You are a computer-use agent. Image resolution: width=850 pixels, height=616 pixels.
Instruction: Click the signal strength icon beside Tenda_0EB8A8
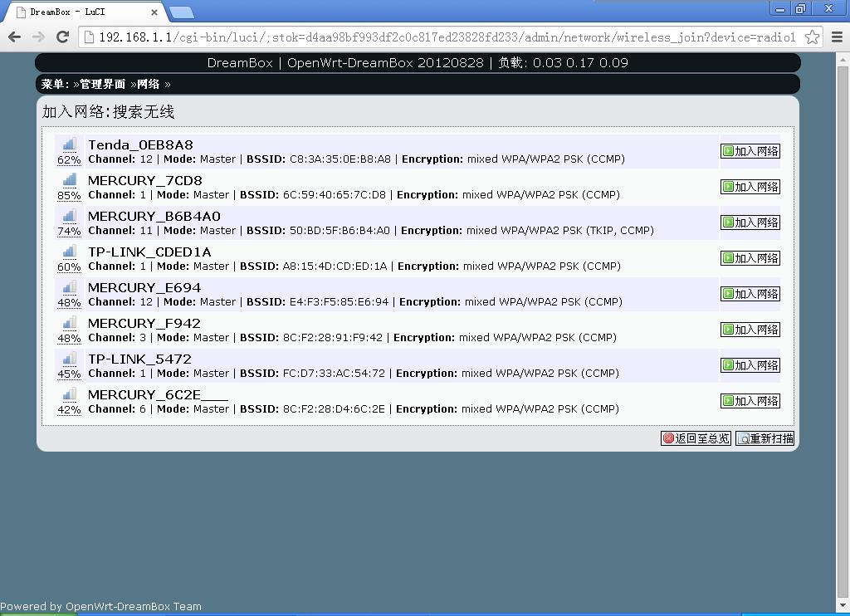[69, 144]
